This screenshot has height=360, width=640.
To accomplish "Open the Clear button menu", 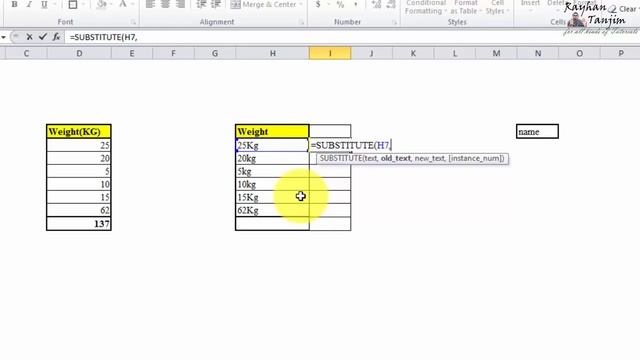I will tap(623, 9).
